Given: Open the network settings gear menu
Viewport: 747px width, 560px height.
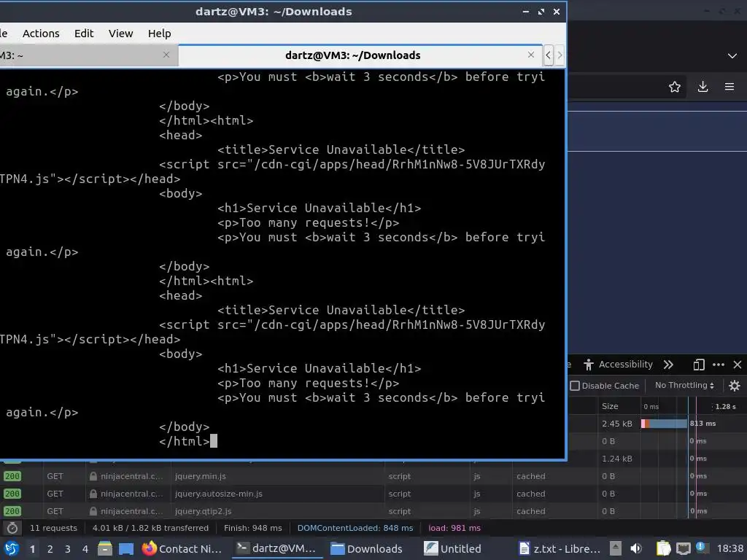Looking at the screenshot, I should click(x=735, y=385).
